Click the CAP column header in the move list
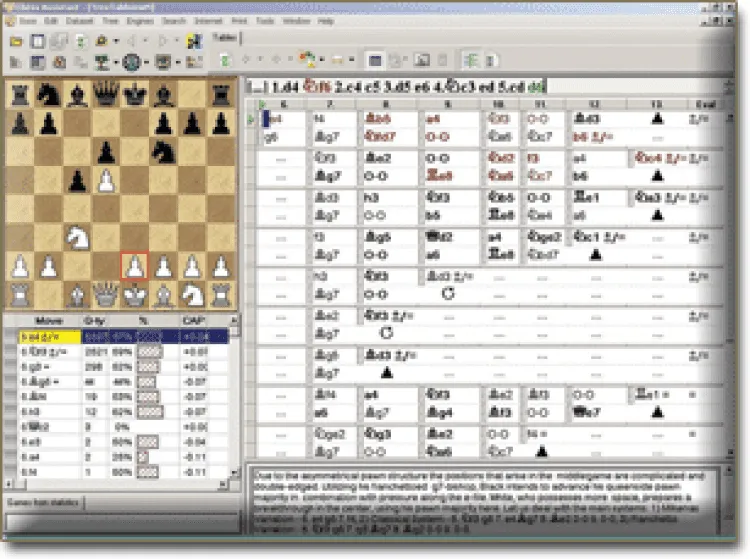This screenshot has height=559, width=750. coord(193,320)
